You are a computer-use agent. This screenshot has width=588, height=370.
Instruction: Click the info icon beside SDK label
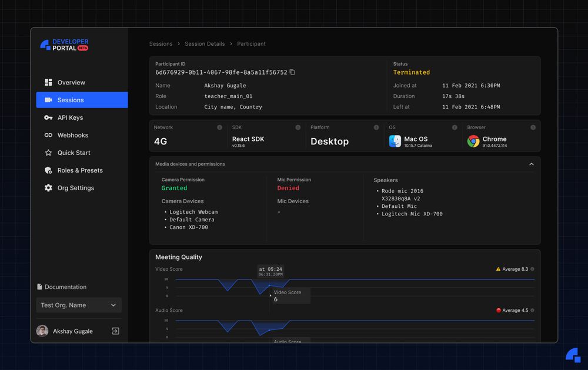point(299,127)
